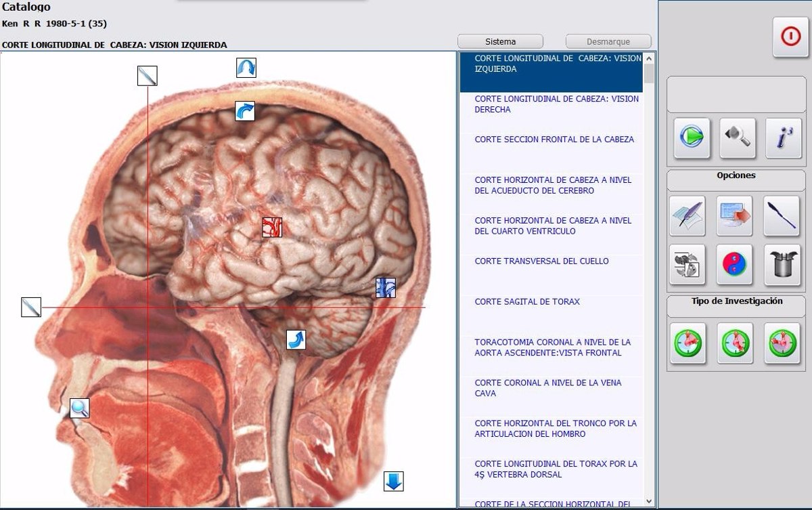Click the Desmarque button
812x510 pixels.
tap(608, 41)
